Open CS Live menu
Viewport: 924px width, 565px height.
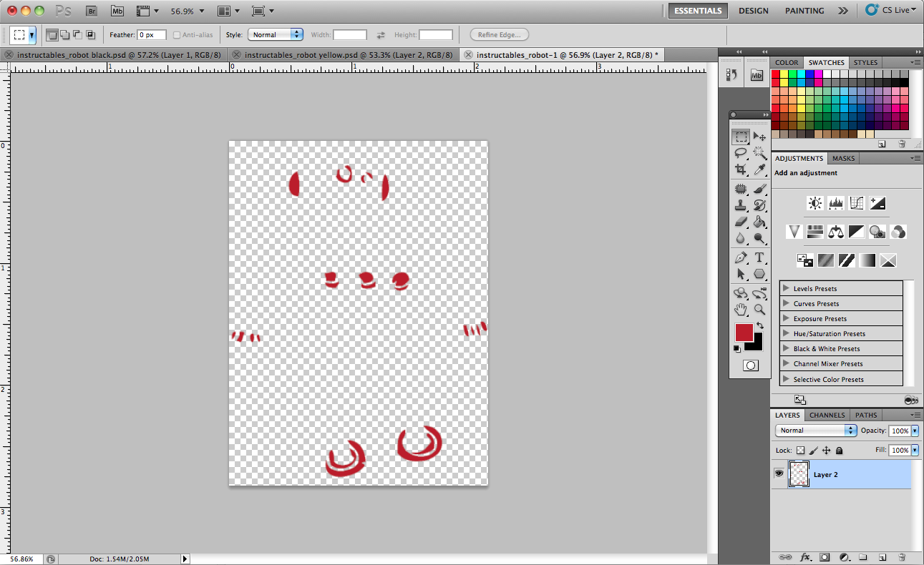(890, 10)
